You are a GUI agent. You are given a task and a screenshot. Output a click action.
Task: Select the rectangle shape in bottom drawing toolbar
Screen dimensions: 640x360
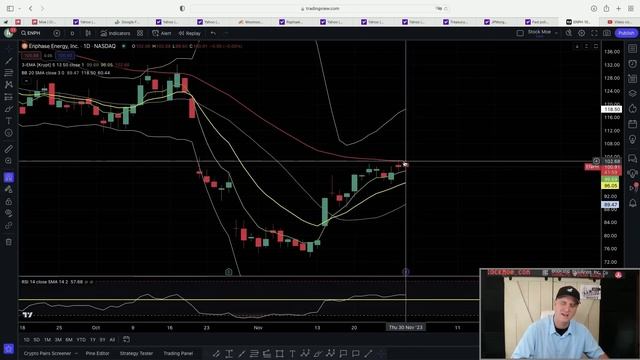280,353
